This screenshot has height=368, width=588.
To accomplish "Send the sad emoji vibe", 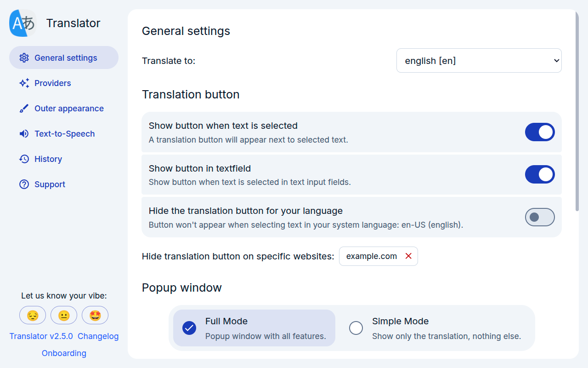I will (x=33, y=316).
